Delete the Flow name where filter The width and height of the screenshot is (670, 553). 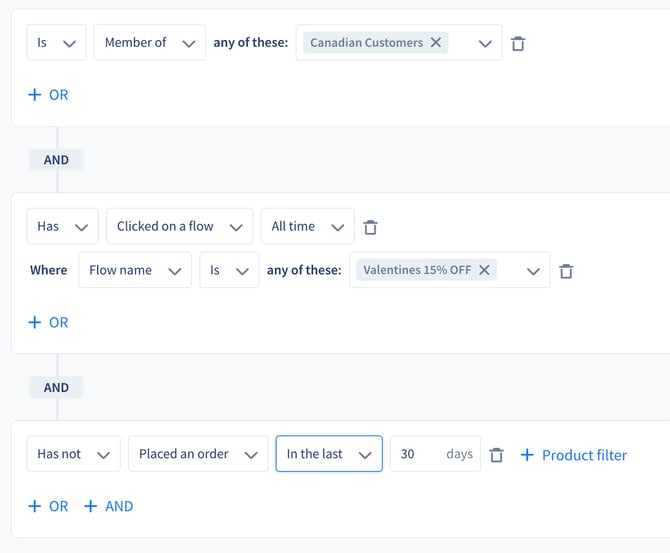coord(566,271)
